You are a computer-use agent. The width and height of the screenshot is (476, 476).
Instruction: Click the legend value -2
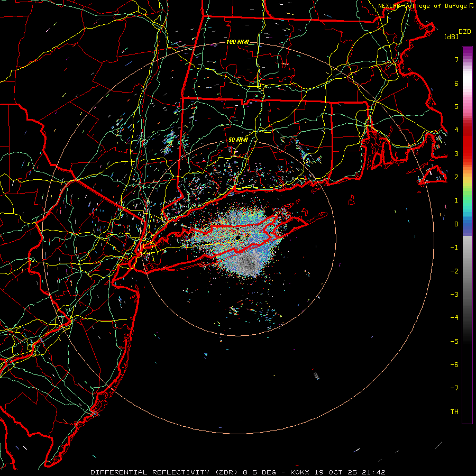tap(454, 271)
